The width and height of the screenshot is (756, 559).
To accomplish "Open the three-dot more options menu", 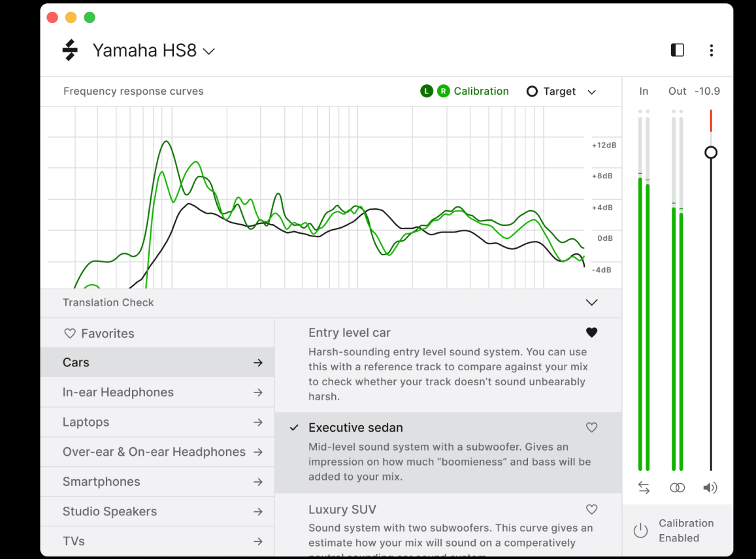I will point(711,50).
